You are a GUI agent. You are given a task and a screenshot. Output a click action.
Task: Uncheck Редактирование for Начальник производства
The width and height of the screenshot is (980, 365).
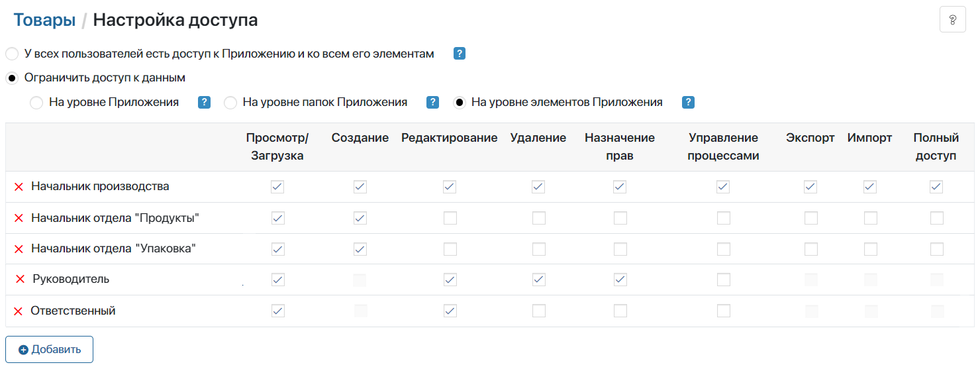coord(450,187)
